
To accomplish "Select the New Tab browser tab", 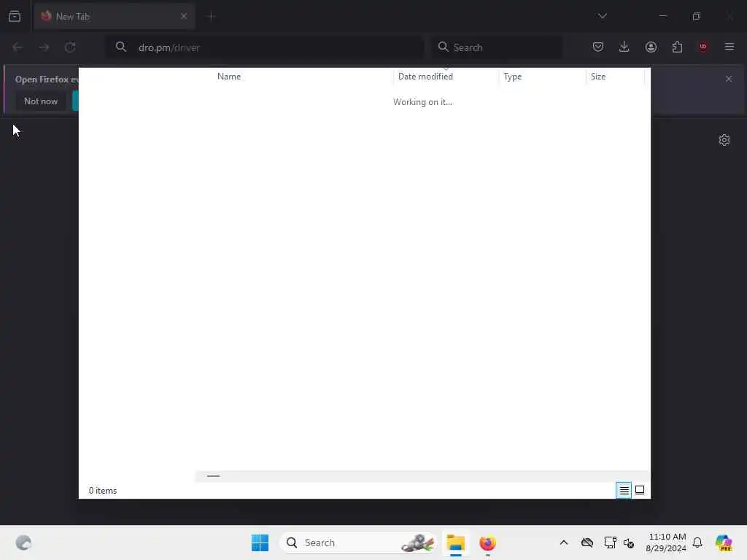I will (x=115, y=16).
